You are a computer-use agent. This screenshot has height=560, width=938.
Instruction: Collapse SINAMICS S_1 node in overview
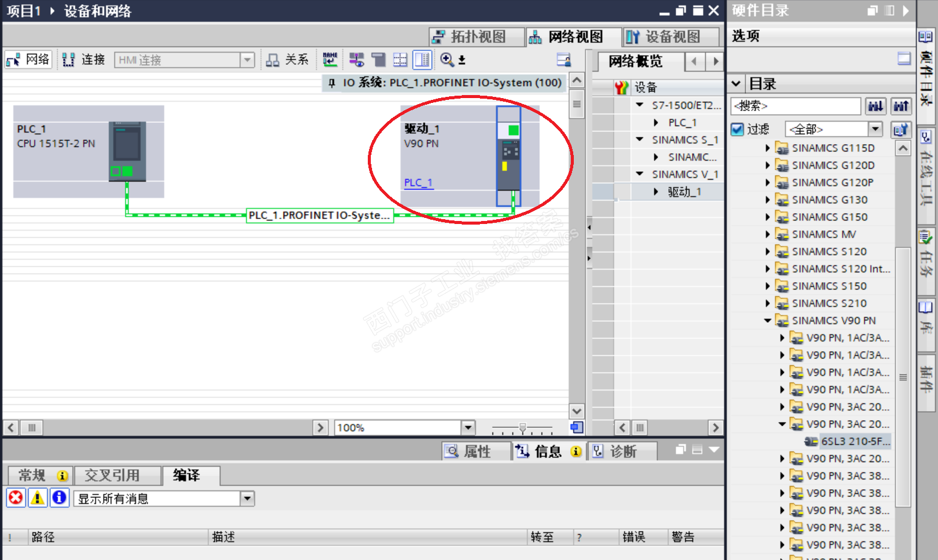click(639, 140)
